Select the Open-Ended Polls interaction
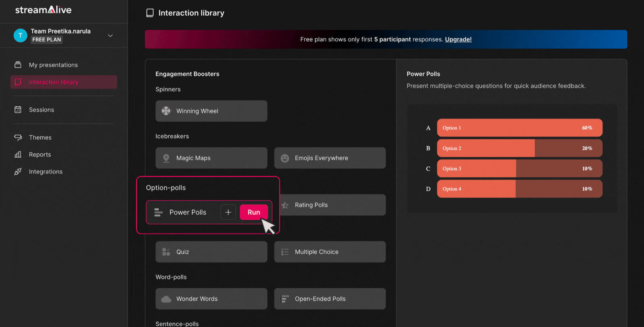The width and height of the screenshot is (644, 327). coord(330,299)
